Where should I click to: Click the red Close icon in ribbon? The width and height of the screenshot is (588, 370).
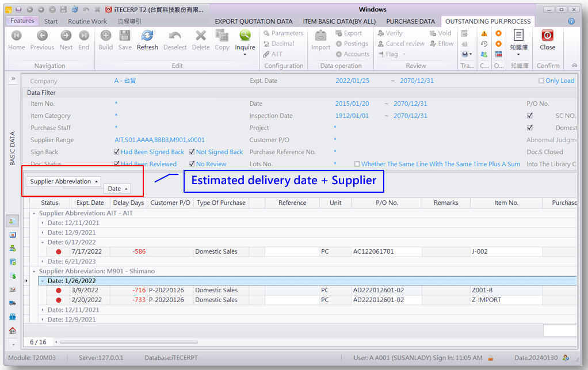(x=547, y=36)
